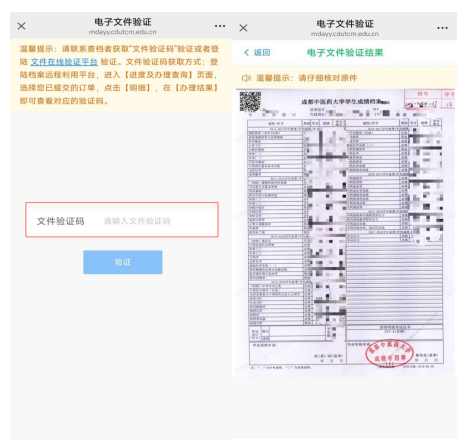Open the transcript document image

click(345, 233)
